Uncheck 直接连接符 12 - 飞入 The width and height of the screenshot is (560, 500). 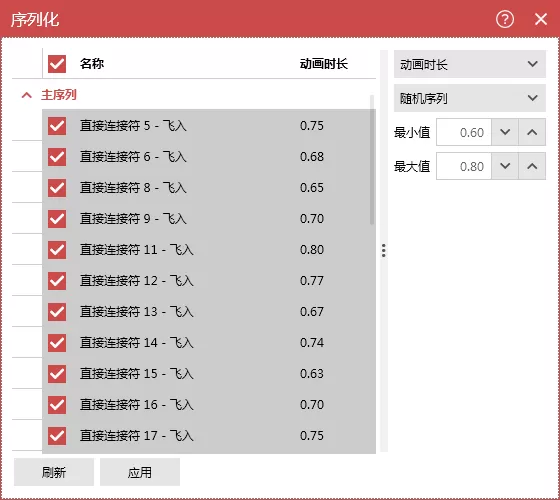[57, 281]
